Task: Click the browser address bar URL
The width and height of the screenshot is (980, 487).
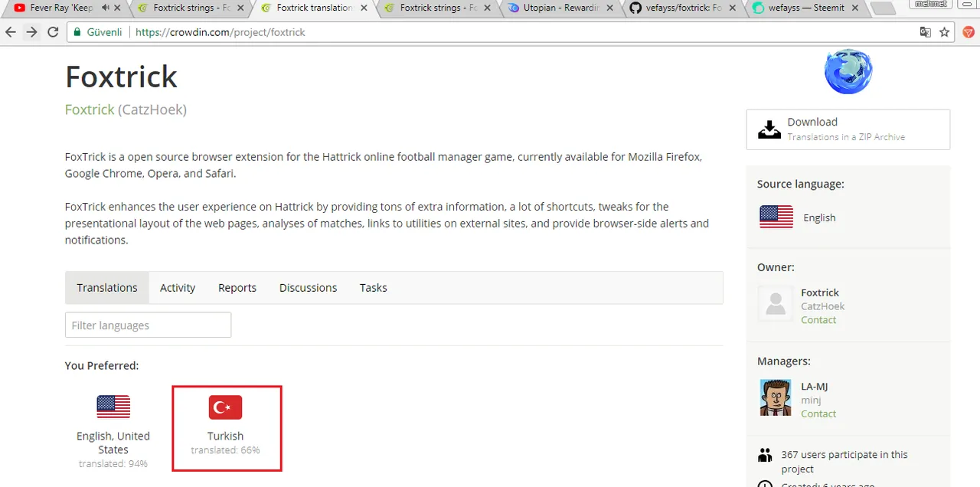Action: tap(220, 32)
